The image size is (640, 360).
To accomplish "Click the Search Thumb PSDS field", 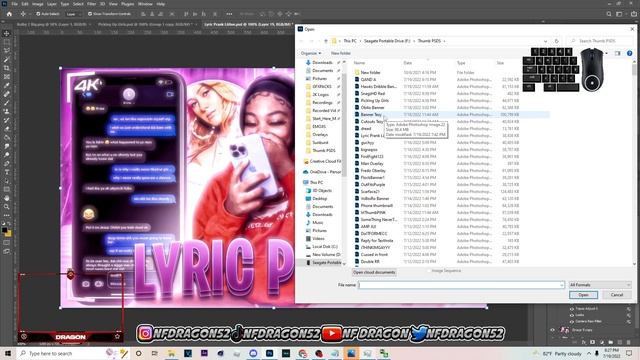I will click(600, 41).
